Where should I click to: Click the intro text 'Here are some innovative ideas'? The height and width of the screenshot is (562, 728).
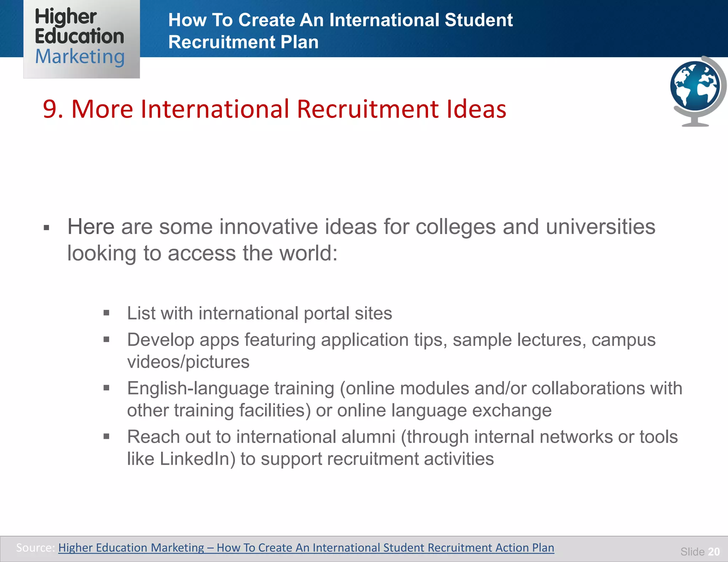pyautogui.click(x=361, y=240)
